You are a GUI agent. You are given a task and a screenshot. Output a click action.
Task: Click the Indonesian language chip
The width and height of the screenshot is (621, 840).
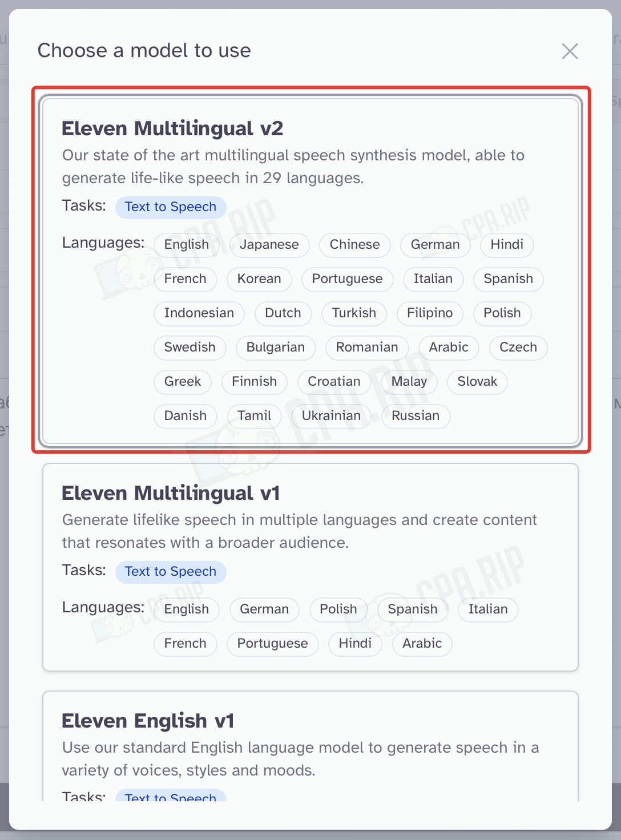click(x=199, y=313)
